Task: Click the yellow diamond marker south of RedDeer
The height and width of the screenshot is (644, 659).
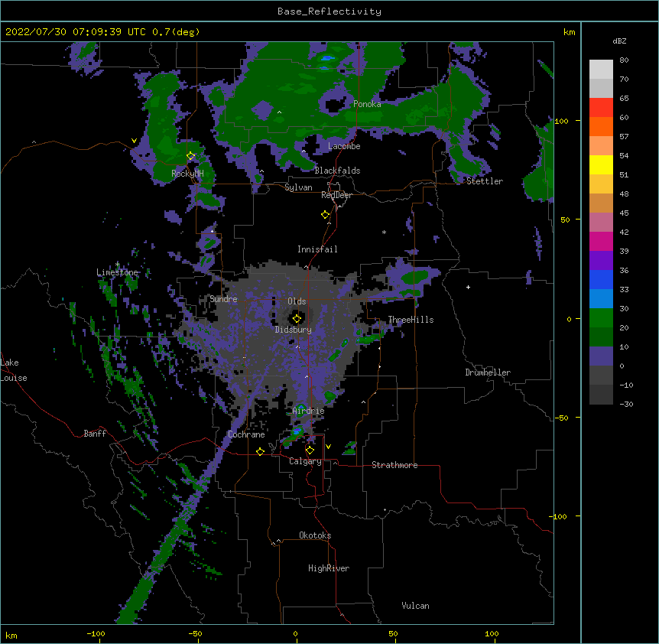Action: click(326, 215)
